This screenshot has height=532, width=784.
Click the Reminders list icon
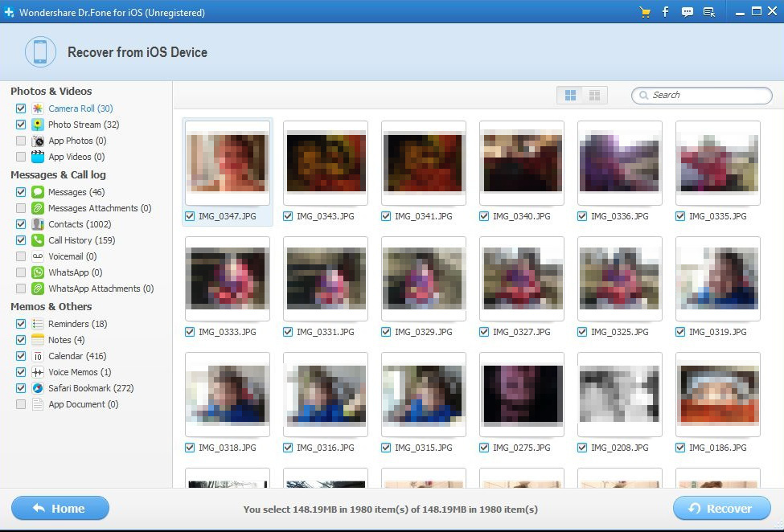(38, 324)
